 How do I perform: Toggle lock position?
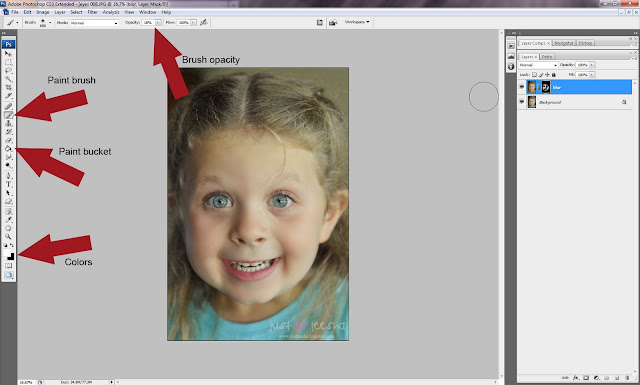547,75
